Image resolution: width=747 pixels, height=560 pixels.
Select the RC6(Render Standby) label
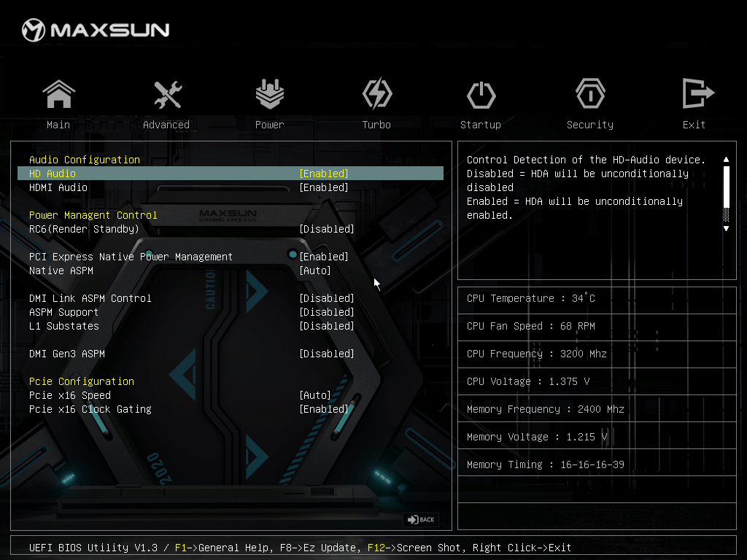[x=85, y=229]
